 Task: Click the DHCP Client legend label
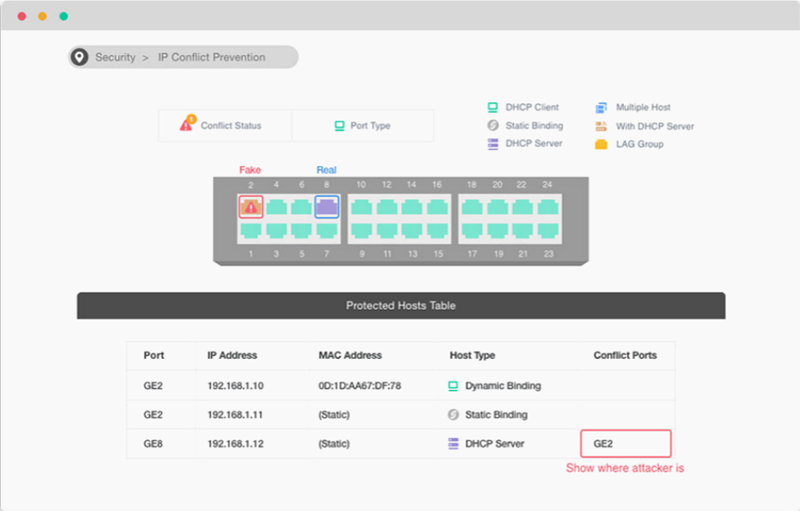click(532, 107)
